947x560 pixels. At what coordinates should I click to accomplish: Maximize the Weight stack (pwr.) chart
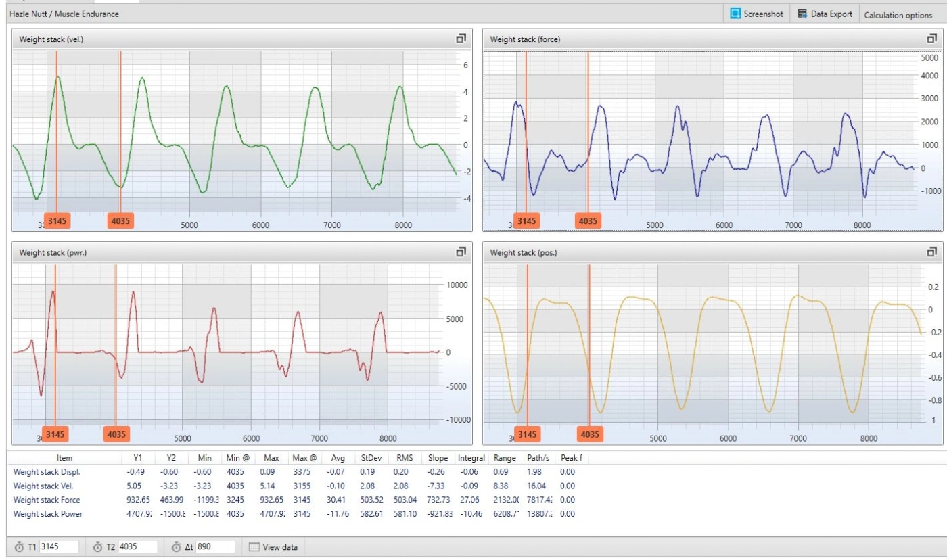pyautogui.click(x=461, y=252)
